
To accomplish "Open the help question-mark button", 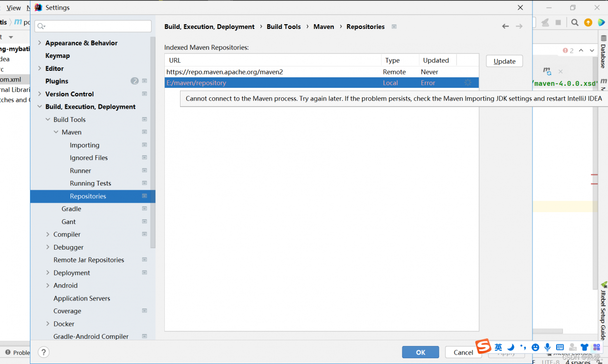I will coord(43,352).
